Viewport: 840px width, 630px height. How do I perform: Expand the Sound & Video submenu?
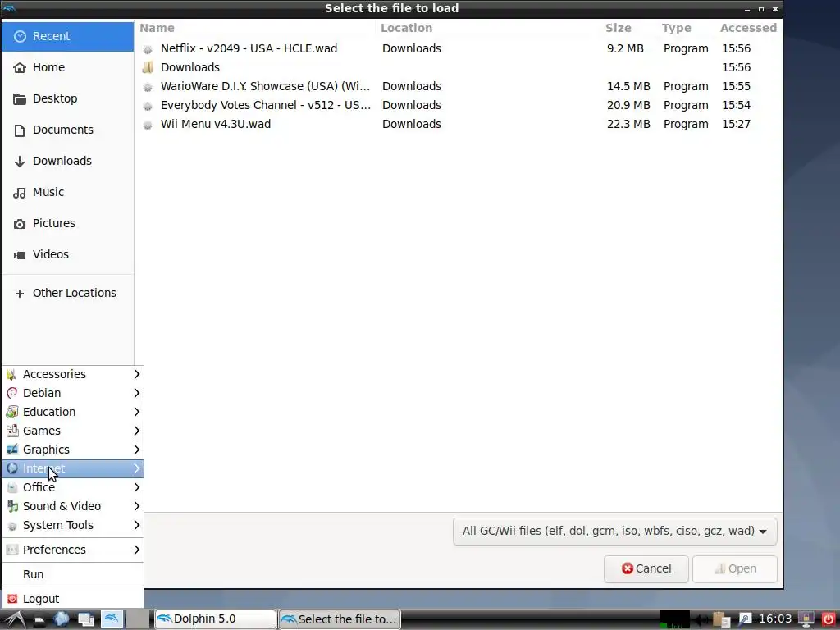tap(73, 506)
